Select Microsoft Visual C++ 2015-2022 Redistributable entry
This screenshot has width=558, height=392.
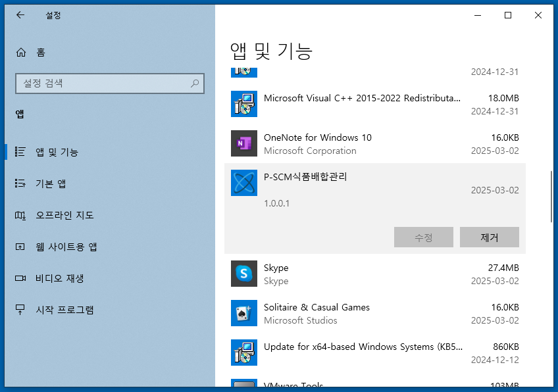375,104
